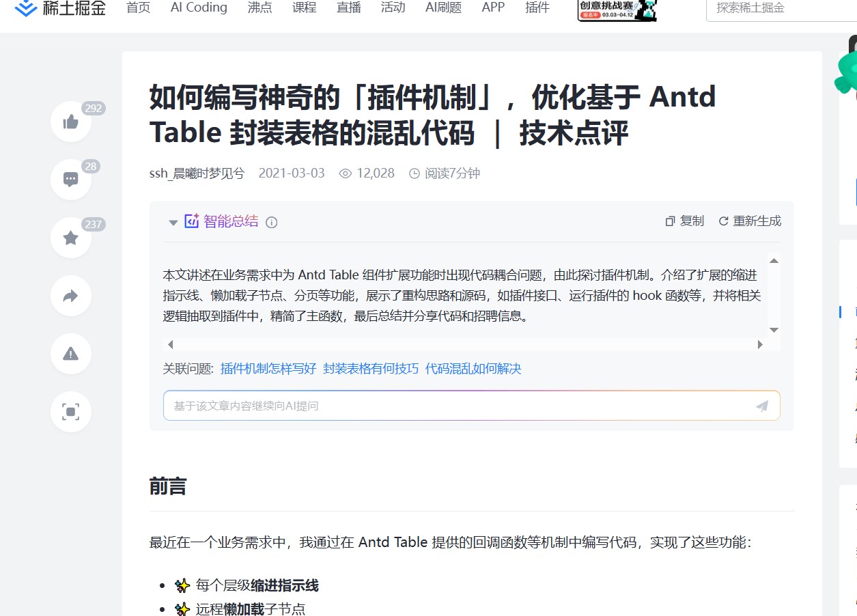Focus the 探索稀土掘金 search box

(781, 9)
